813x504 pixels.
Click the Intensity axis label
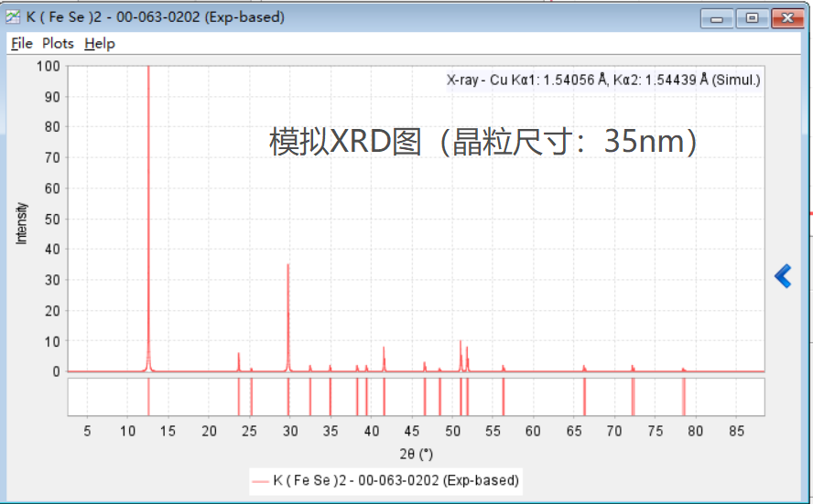pos(21,223)
